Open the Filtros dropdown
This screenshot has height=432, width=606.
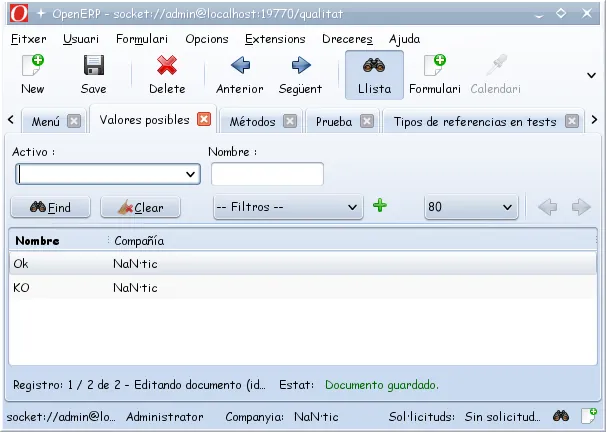(x=288, y=207)
